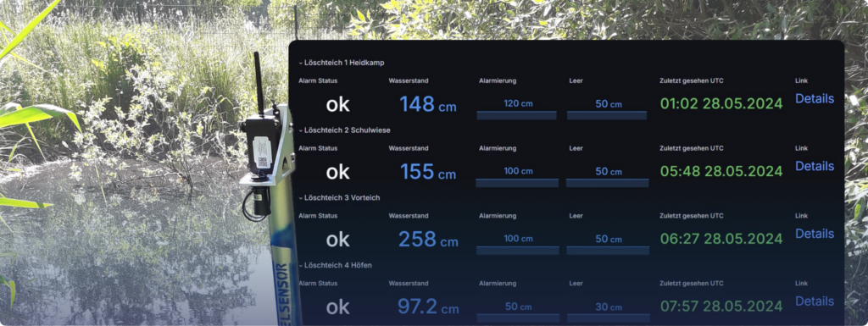Open Details link for Löschteich 1 Heidkamp
The width and height of the screenshot is (868, 326).
815,99
